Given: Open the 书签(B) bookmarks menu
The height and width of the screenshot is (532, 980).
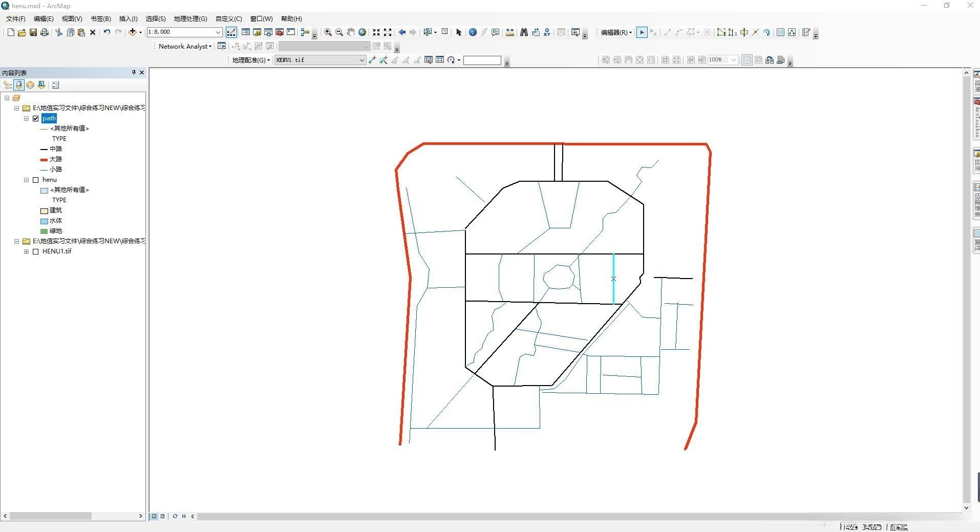Looking at the screenshot, I should point(100,19).
